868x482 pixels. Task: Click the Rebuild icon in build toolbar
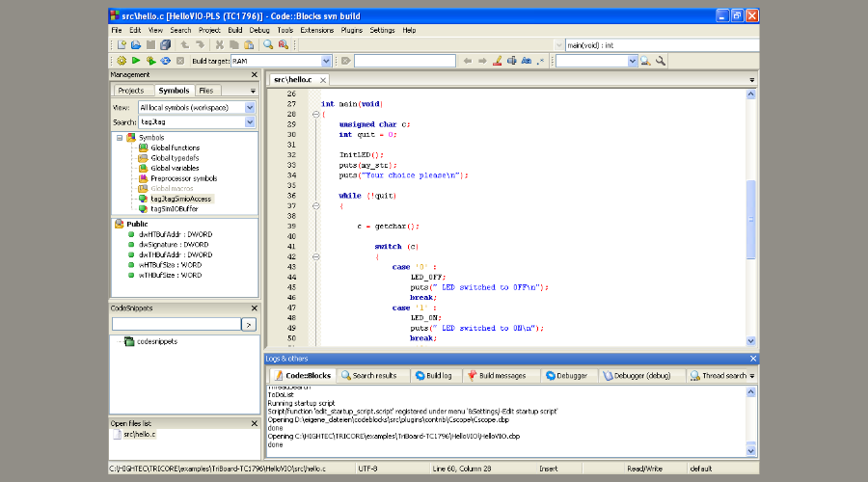coord(165,61)
